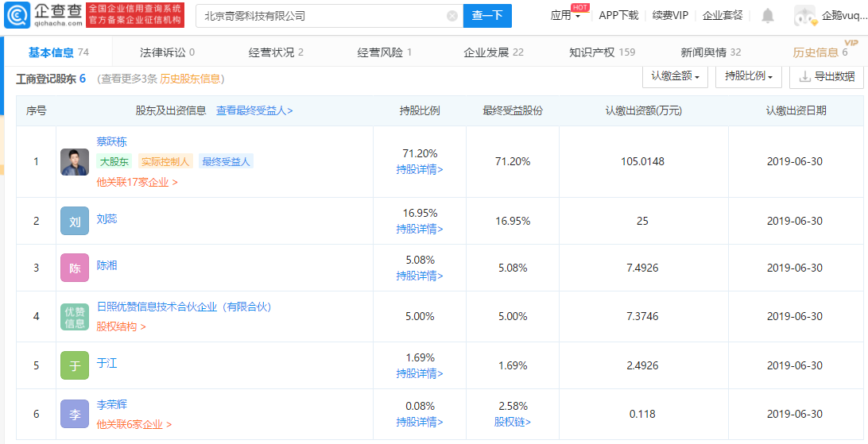Expand 他关联6家企业 for 李荣辉
Screen dimensions: 868x444
pyautogui.click(x=134, y=424)
